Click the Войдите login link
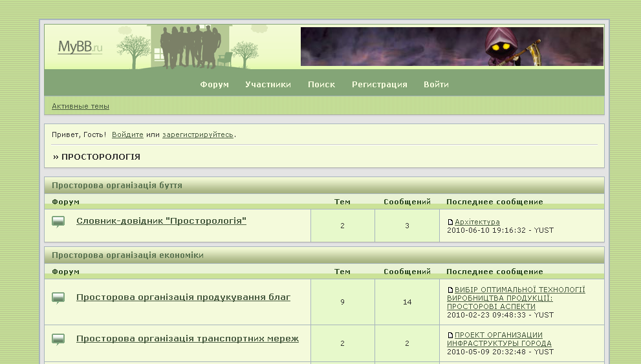The image size is (641, 364). 127,134
